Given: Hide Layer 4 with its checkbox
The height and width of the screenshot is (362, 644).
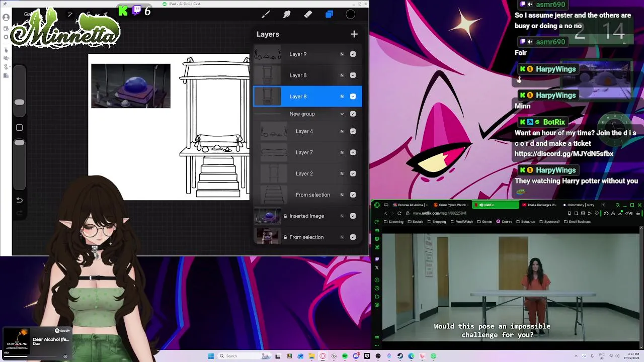Looking at the screenshot, I should (x=353, y=131).
